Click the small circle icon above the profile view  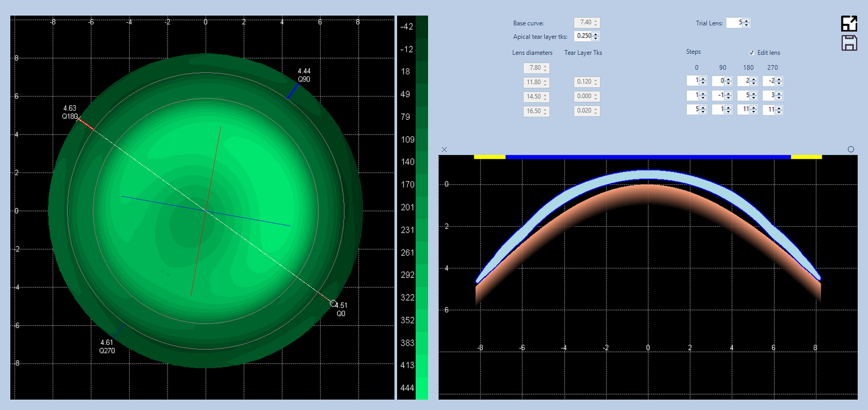click(x=851, y=149)
